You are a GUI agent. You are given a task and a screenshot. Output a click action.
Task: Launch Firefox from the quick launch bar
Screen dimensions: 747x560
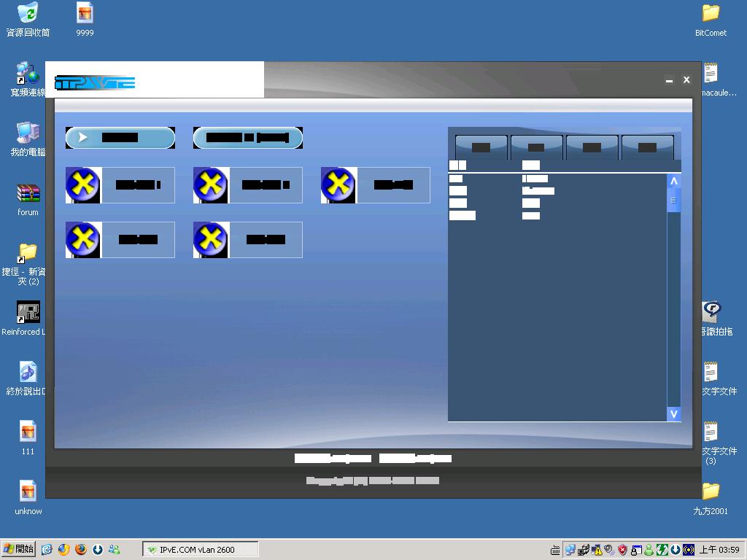tap(80, 550)
